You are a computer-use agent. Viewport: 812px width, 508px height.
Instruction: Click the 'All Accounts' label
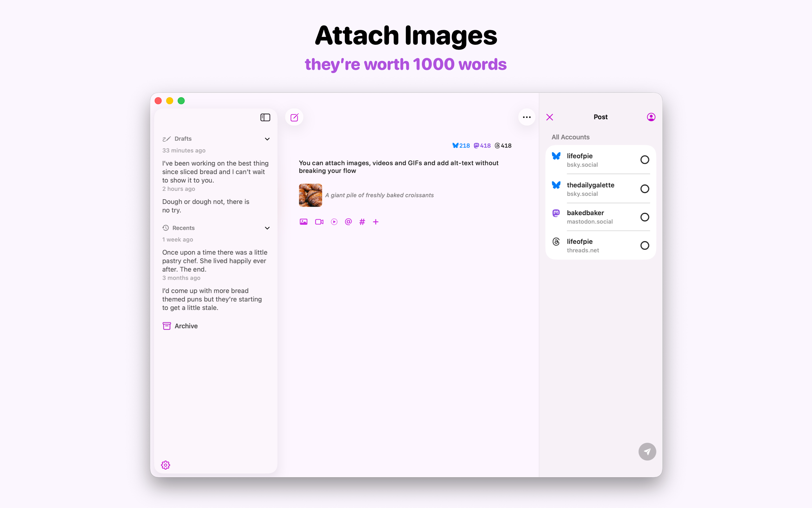point(570,137)
